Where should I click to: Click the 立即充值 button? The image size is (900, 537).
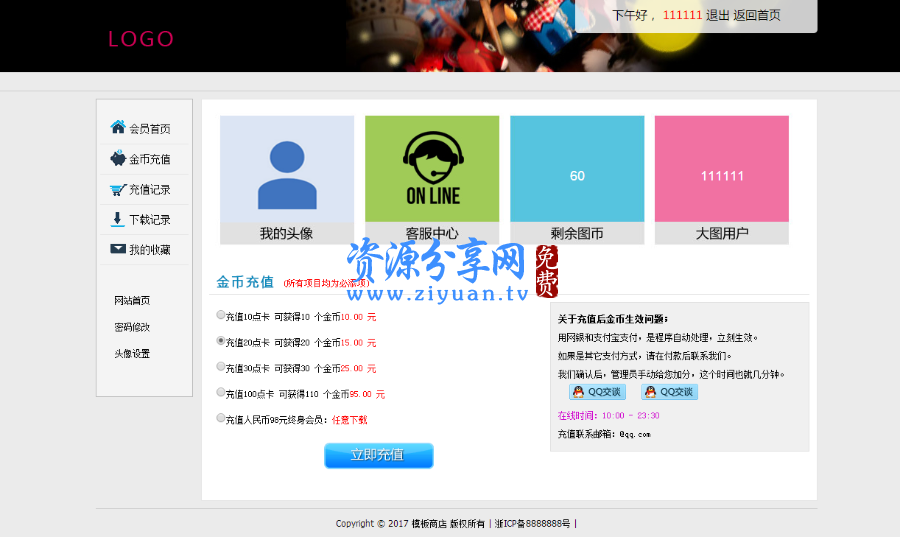(x=379, y=456)
